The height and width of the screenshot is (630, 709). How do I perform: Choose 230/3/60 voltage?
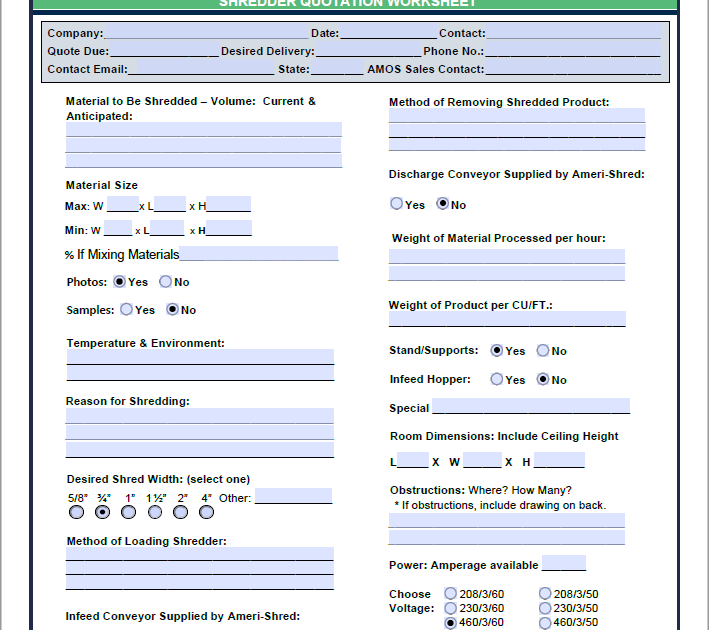coord(450,608)
